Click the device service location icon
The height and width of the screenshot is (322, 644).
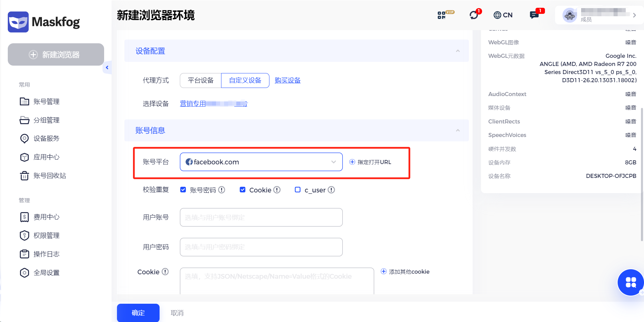pos(24,139)
